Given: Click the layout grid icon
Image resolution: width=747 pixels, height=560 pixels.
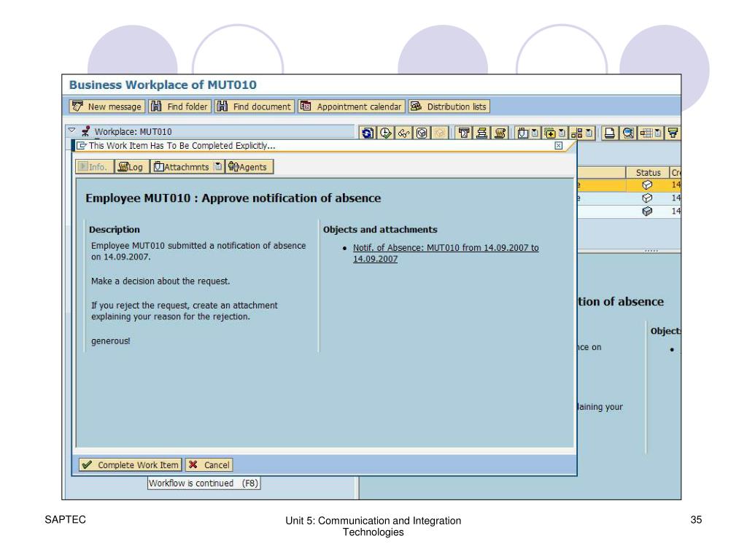Looking at the screenshot, I should coord(646,133).
